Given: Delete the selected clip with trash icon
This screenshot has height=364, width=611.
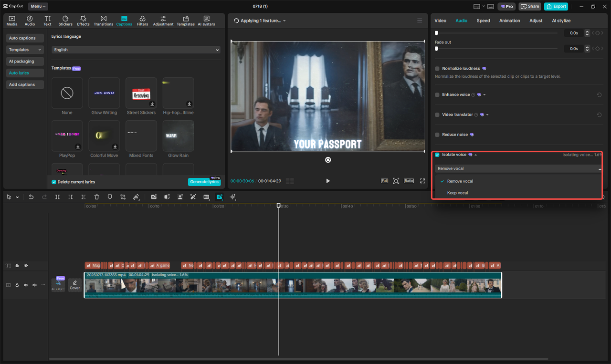Looking at the screenshot, I should pyautogui.click(x=97, y=197).
